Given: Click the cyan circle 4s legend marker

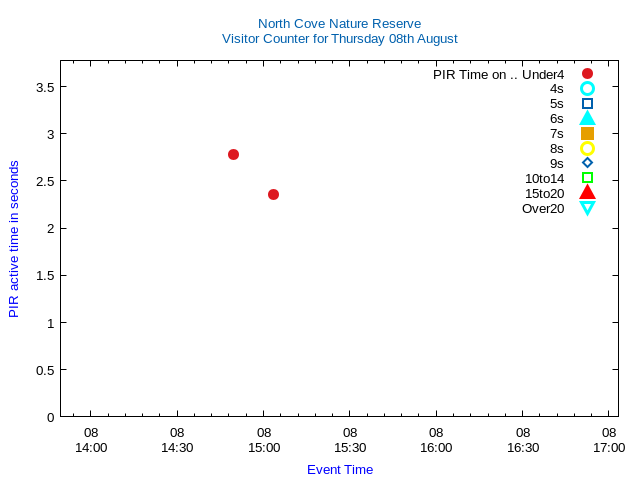Looking at the screenshot, I should (587, 89).
